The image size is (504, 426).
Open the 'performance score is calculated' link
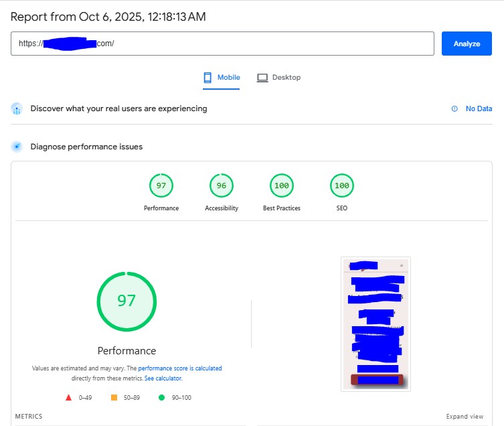pos(180,368)
